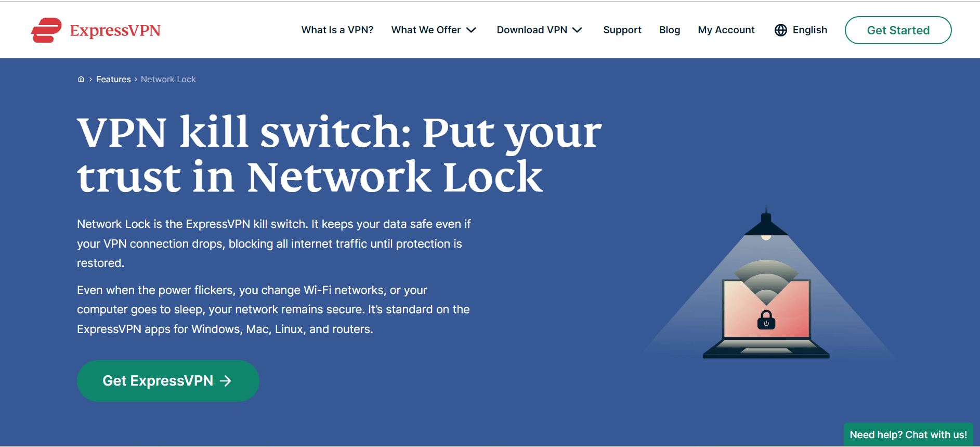Open the Blog section
Screen dimensions: 980x447
[669, 30]
